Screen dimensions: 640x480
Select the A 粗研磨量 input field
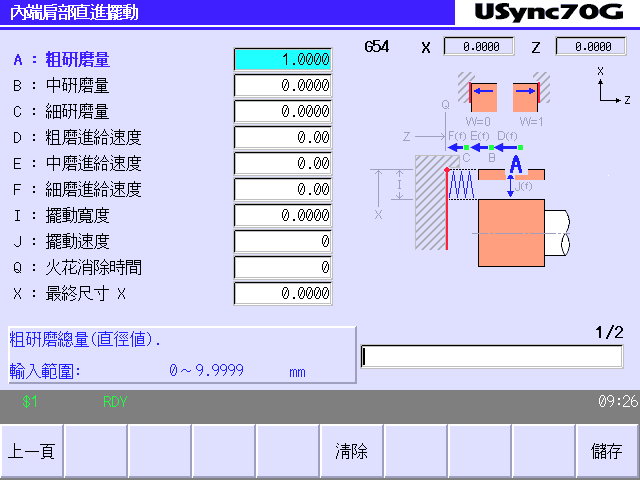(282, 60)
